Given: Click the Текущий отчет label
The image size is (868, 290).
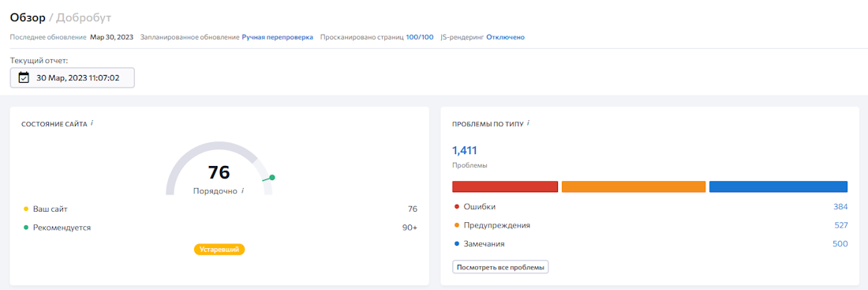Looking at the screenshot, I should click(x=39, y=60).
